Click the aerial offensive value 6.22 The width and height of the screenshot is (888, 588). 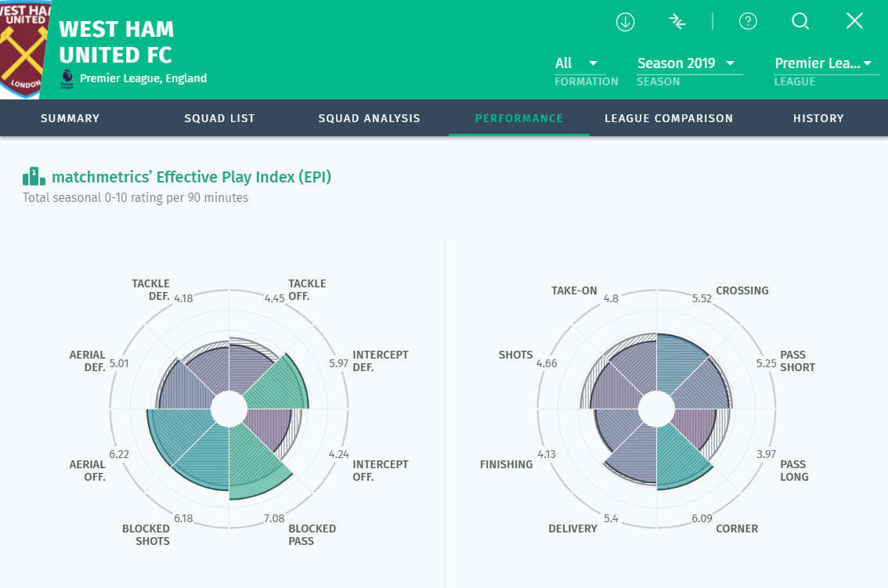click(x=119, y=454)
